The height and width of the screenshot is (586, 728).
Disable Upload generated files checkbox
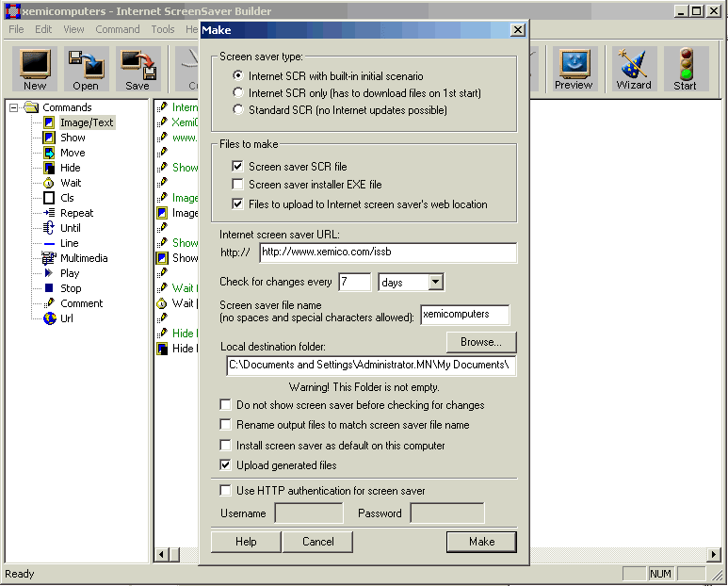pyautogui.click(x=225, y=464)
